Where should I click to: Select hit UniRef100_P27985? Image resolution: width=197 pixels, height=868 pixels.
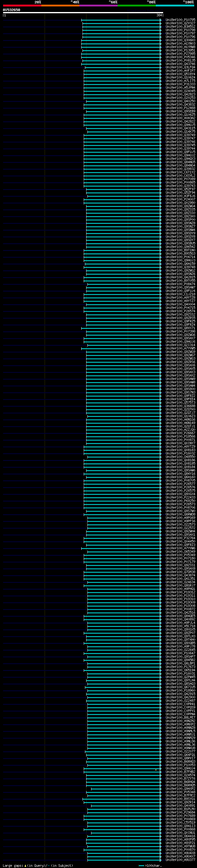180,54
